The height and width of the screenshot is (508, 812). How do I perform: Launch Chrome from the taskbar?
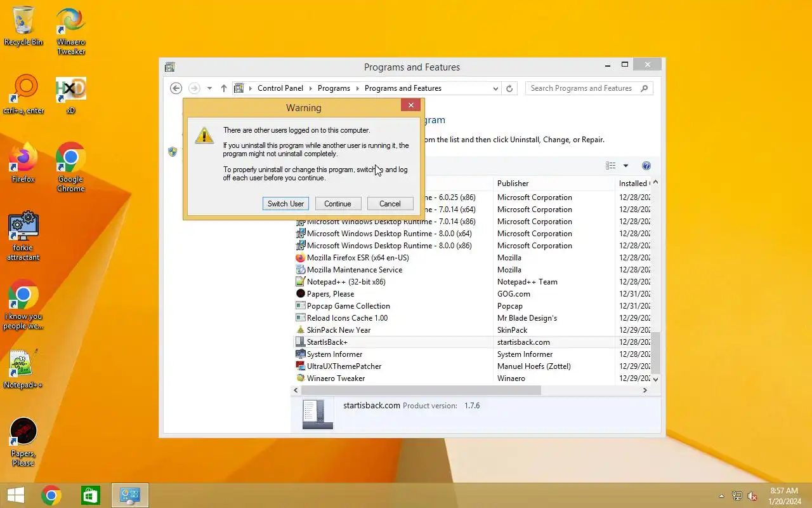pyautogui.click(x=51, y=495)
